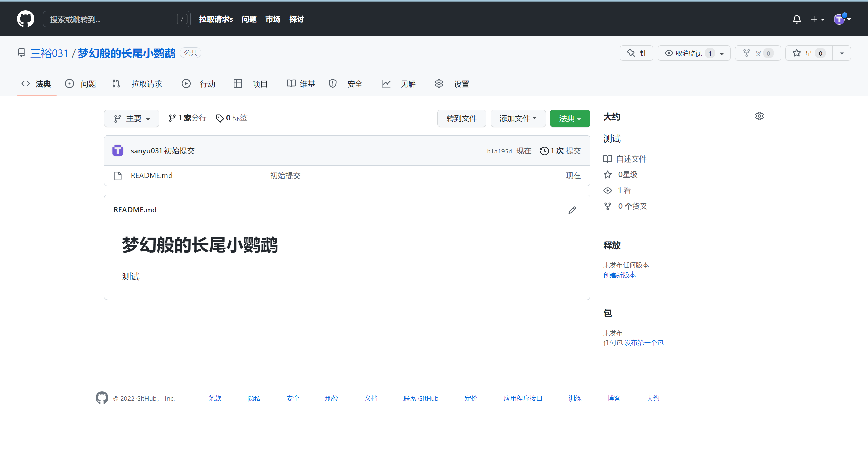Click the 转到文件 button
868x469 pixels.
click(461, 118)
